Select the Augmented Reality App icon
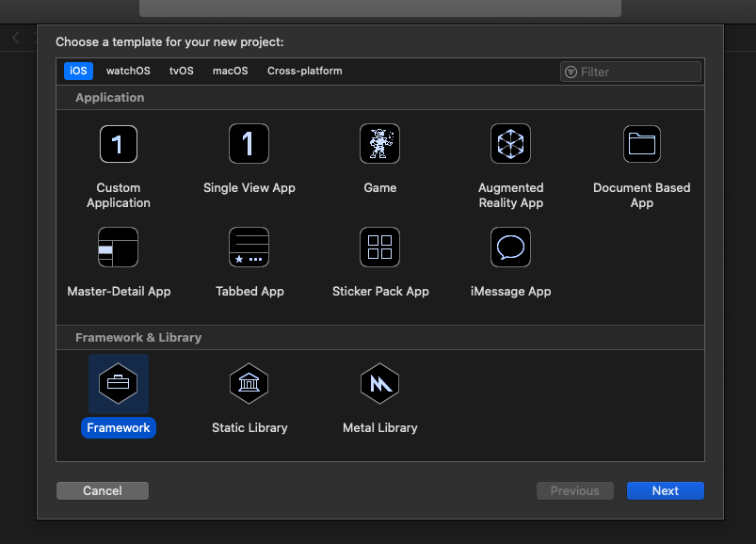Viewport: 756px width, 544px height. pyautogui.click(x=510, y=144)
